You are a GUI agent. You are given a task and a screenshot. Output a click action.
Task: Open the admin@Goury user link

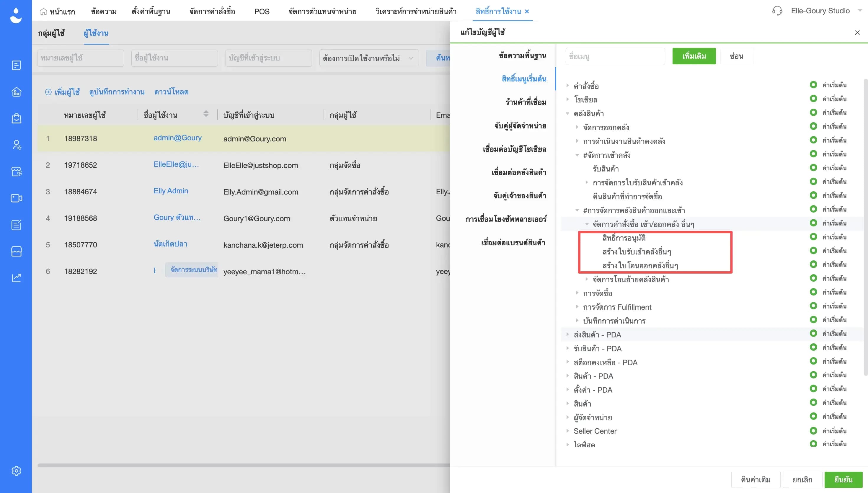178,138
